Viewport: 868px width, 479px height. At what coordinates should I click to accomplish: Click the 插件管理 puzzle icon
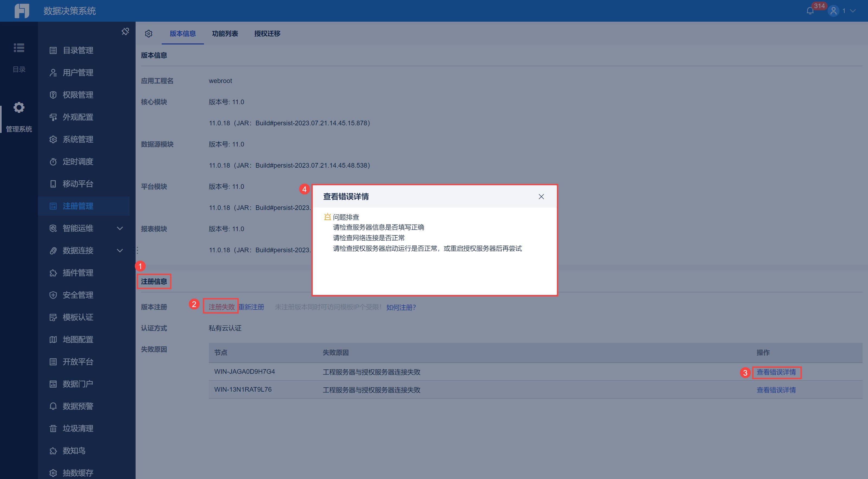(53, 273)
